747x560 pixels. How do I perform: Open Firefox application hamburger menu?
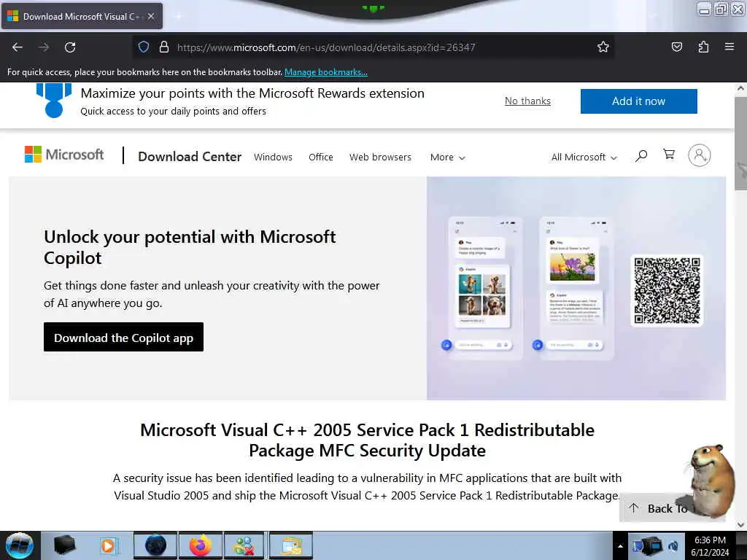click(729, 47)
